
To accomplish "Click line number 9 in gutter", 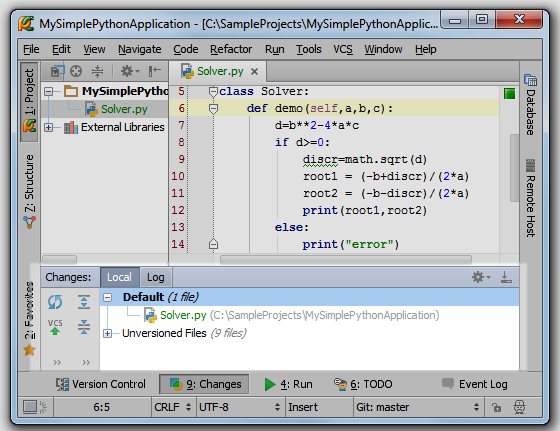I will click(181, 159).
